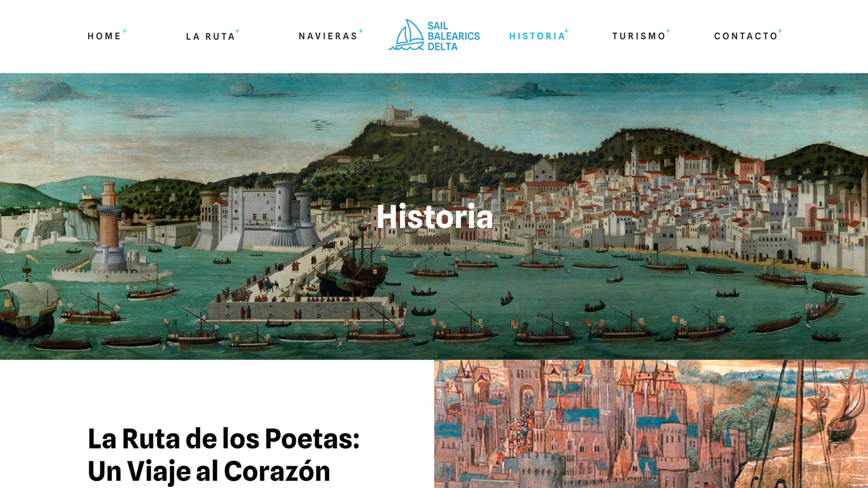The height and width of the screenshot is (488, 868).
Task: Open the TURISMO menu entry
Action: coord(639,36)
